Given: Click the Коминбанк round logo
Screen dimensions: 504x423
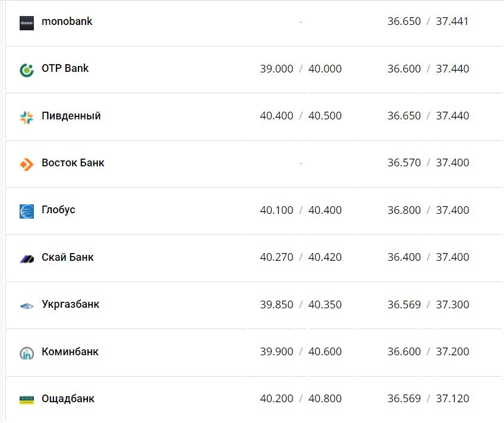Looking at the screenshot, I should click(x=27, y=353).
